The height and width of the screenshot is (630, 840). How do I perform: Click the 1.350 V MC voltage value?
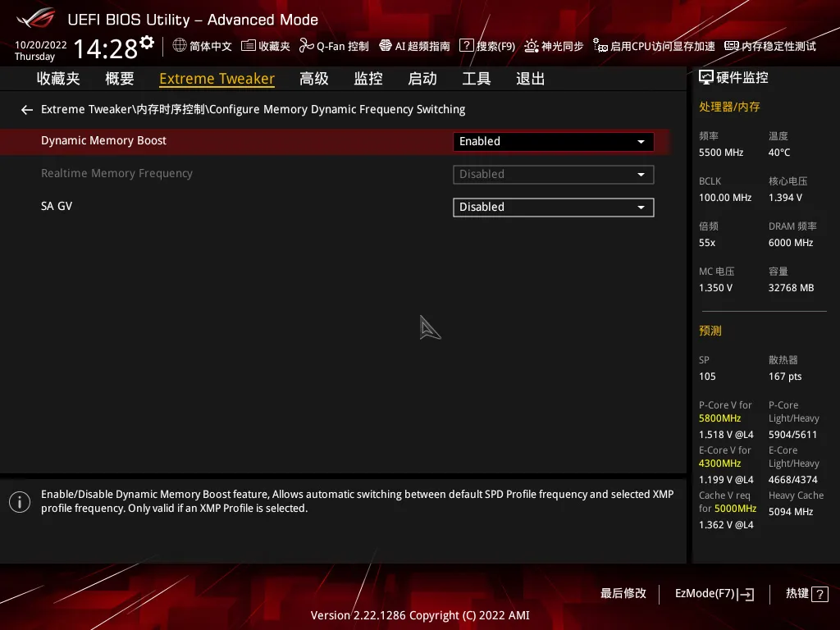tap(715, 288)
